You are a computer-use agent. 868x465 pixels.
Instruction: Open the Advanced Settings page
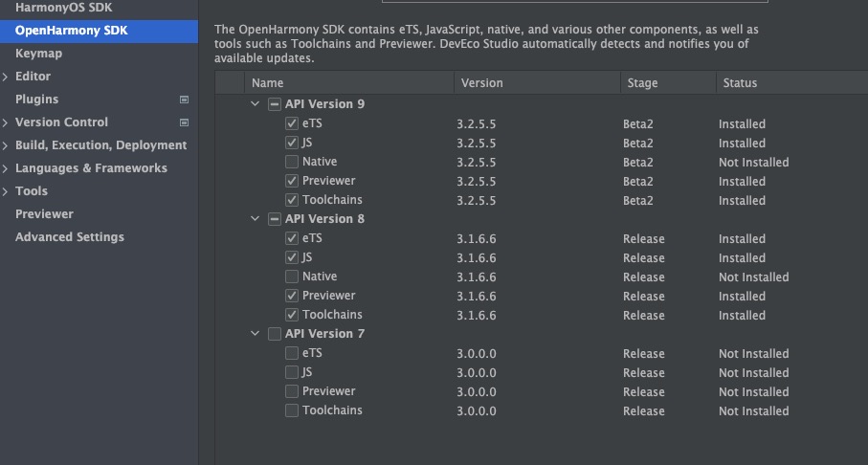click(x=70, y=237)
